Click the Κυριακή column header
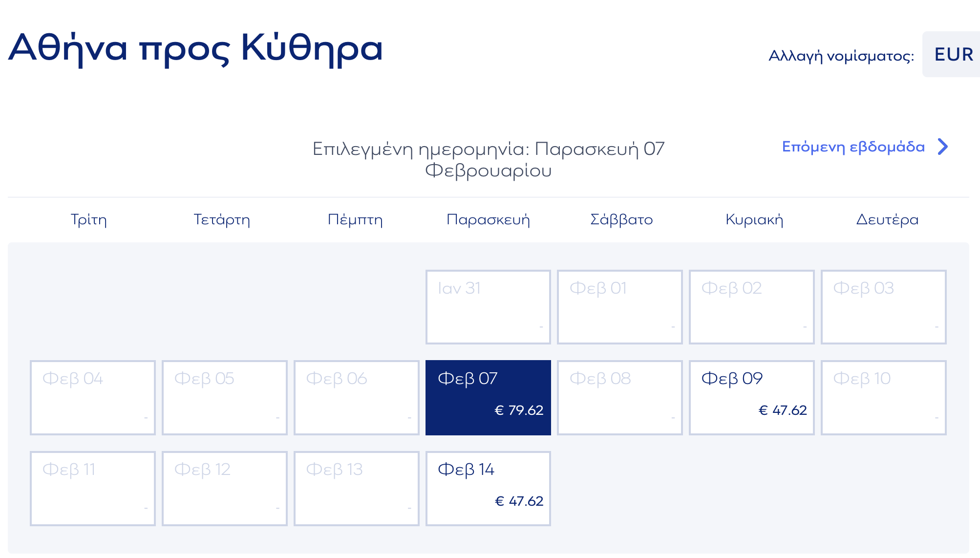980x558 pixels. click(x=754, y=220)
